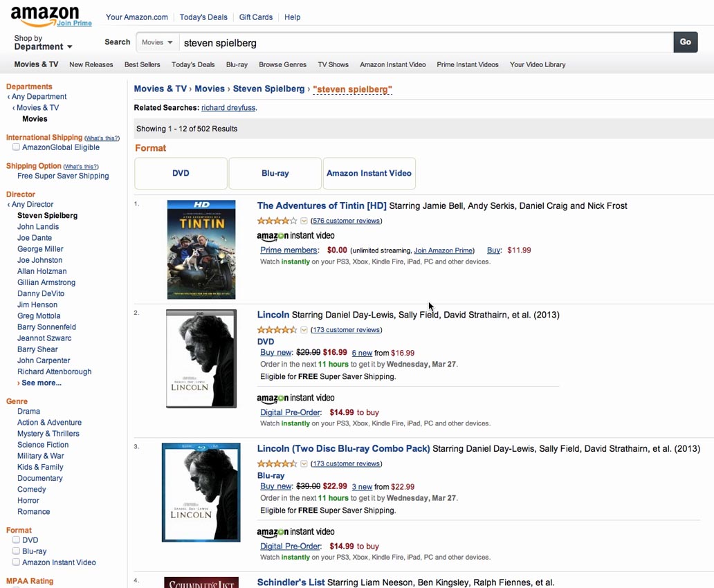Open Your Amazon.com link

click(136, 17)
